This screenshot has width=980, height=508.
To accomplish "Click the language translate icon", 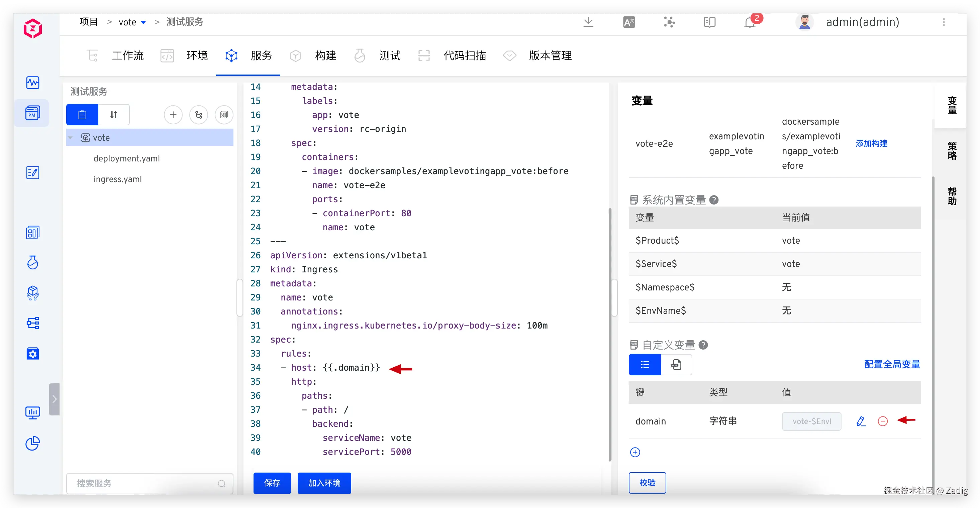I will click(x=629, y=22).
